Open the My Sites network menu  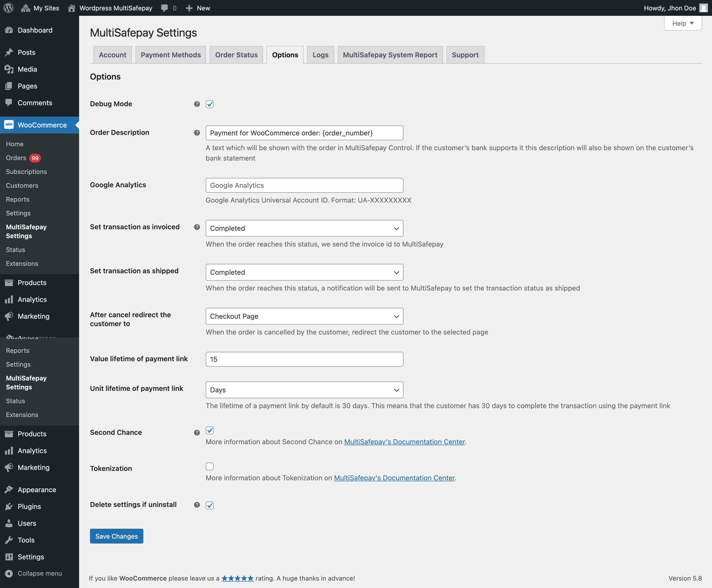pos(40,8)
